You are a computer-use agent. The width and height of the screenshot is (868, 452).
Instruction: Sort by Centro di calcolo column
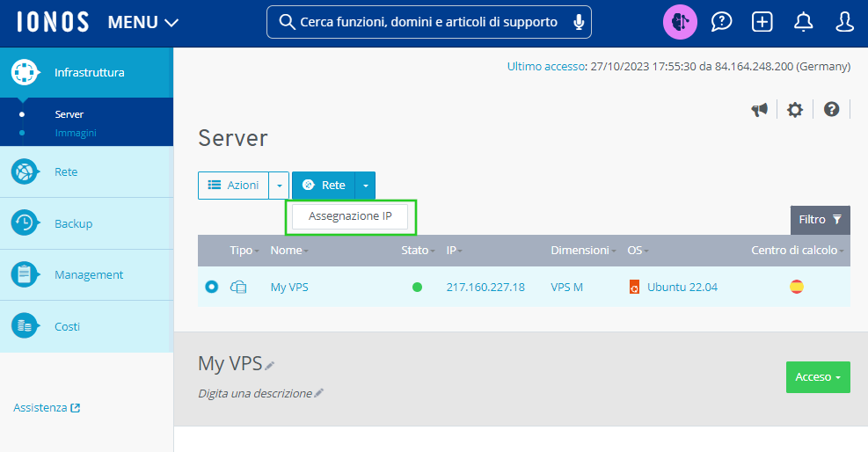[x=797, y=251]
